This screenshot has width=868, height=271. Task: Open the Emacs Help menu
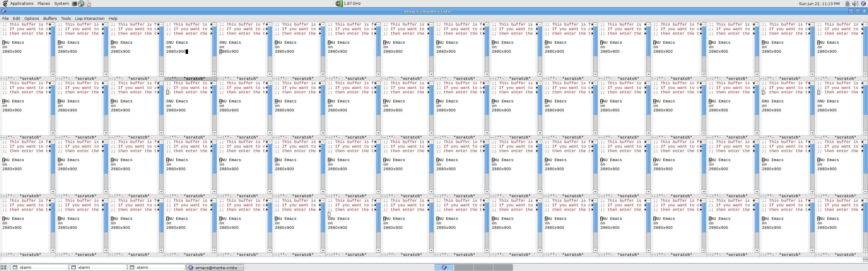coord(113,18)
